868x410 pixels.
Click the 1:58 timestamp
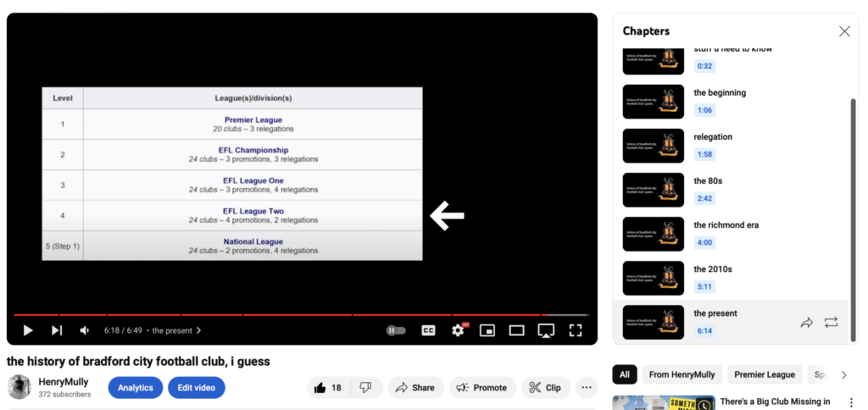click(x=704, y=154)
